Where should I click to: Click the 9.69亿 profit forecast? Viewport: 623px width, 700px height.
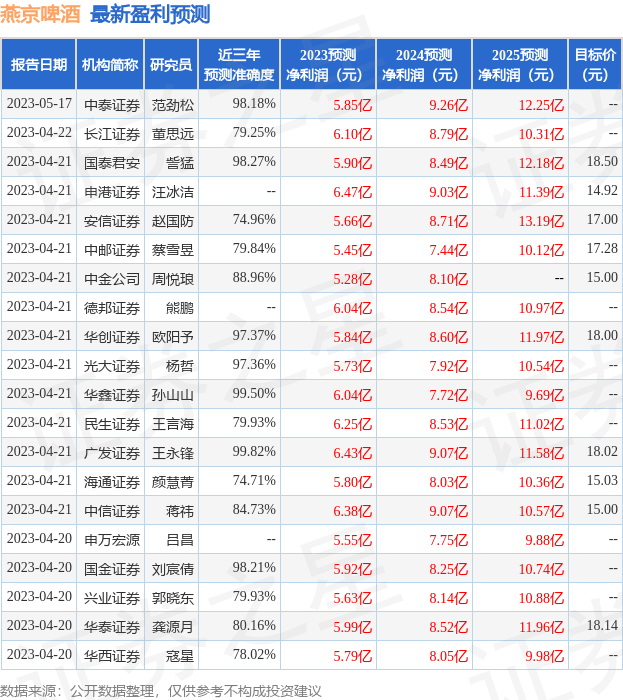(544, 395)
